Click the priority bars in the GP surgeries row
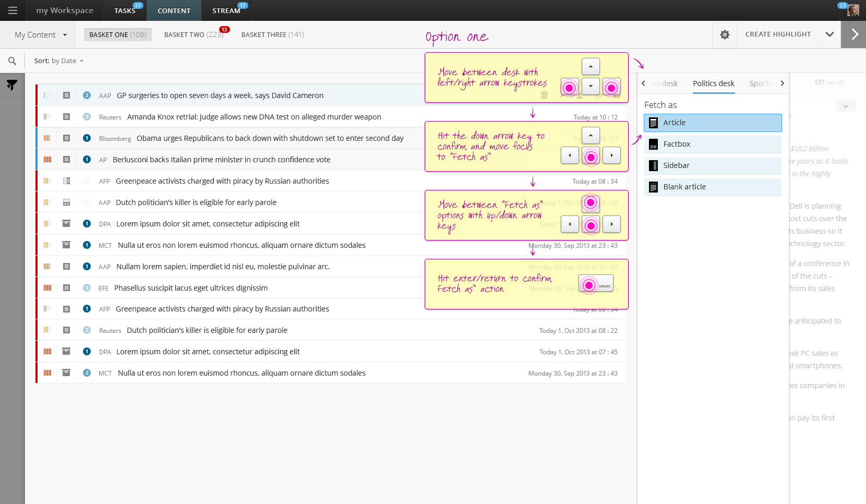 pyautogui.click(x=47, y=95)
